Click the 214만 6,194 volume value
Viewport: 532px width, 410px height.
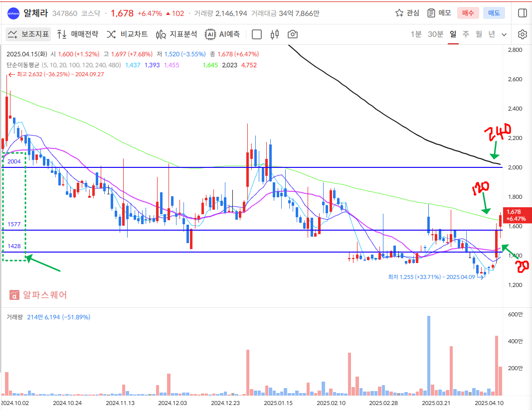(59, 317)
